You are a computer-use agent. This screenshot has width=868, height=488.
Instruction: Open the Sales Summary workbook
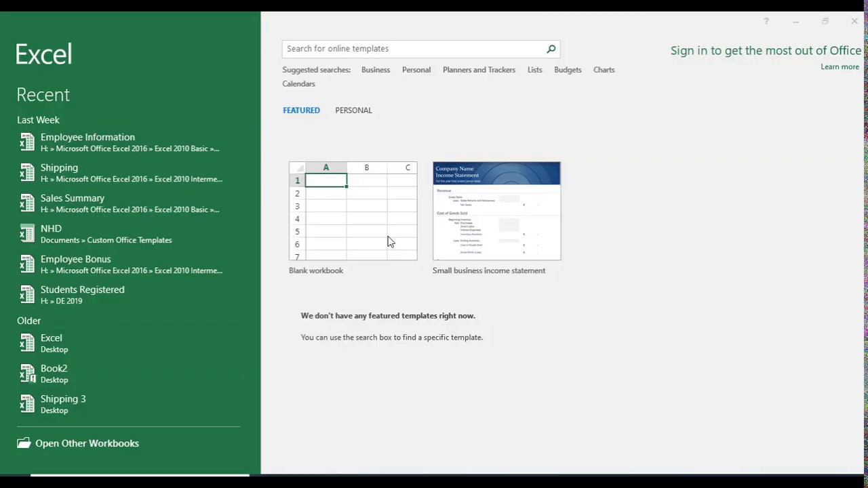(x=129, y=203)
